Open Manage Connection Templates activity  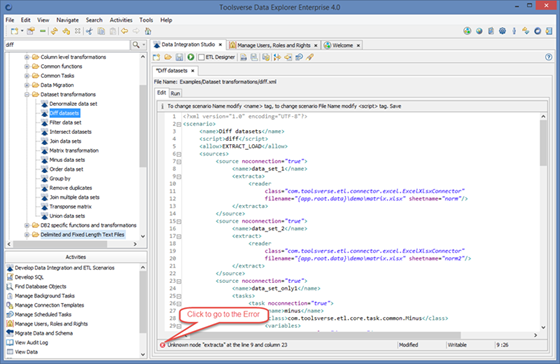[49, 305]
